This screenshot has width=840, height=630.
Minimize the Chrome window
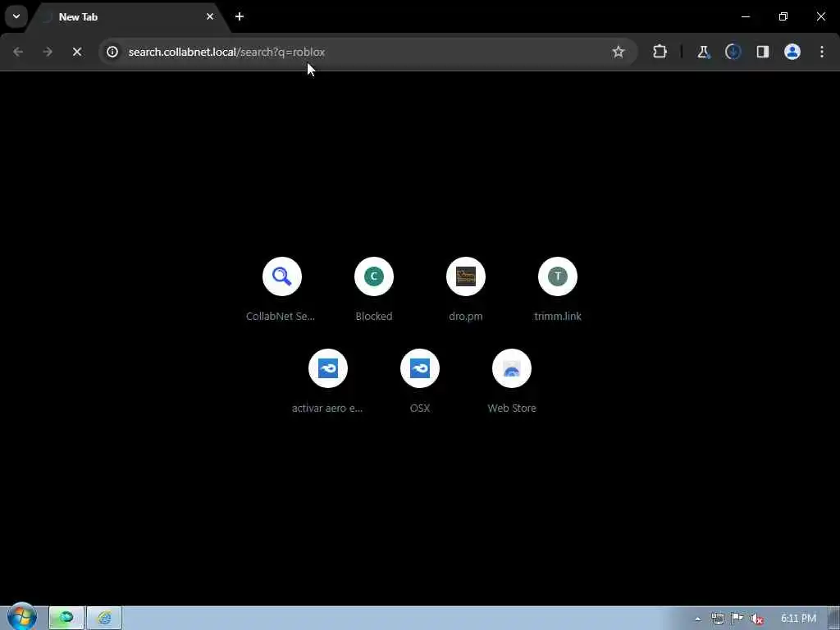(x=745, y=16)
